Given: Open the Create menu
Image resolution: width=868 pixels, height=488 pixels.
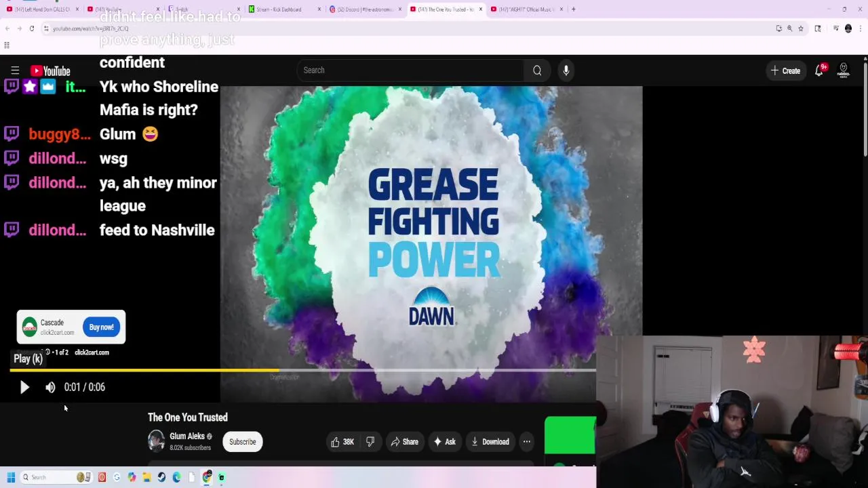Looking at the screenshot, I should tap(785, 70).
